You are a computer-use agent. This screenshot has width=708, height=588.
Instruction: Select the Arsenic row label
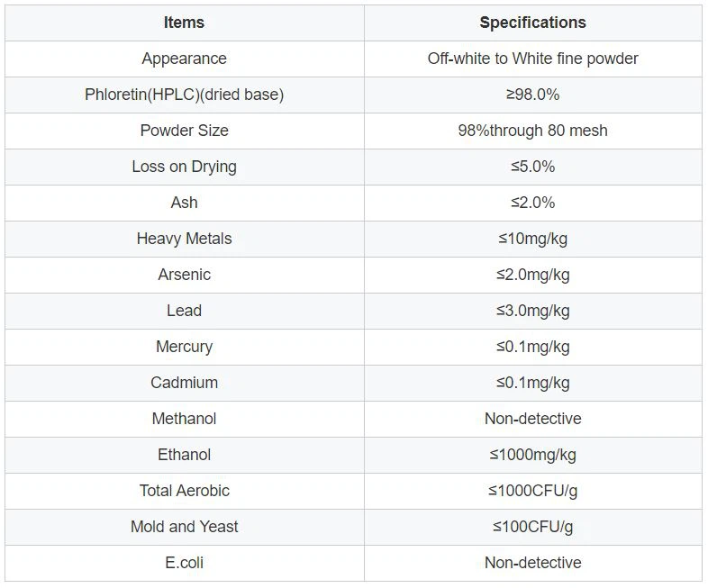click(x=184, y=275)
